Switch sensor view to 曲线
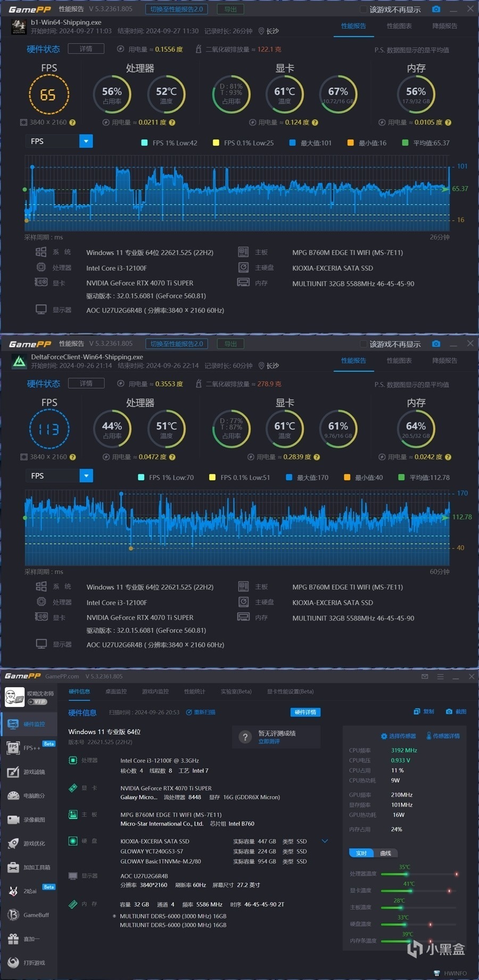 pyautogui.click(x=386, y=853)
